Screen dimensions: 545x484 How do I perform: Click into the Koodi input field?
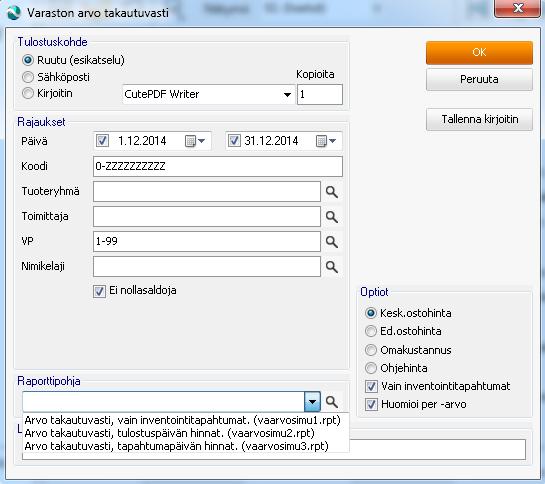[218, 166]
